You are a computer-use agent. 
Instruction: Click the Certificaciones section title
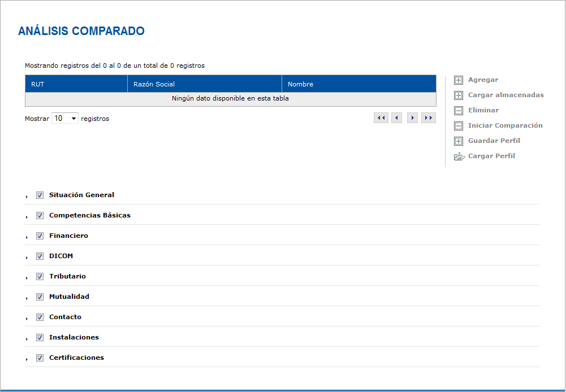point(76,358)
